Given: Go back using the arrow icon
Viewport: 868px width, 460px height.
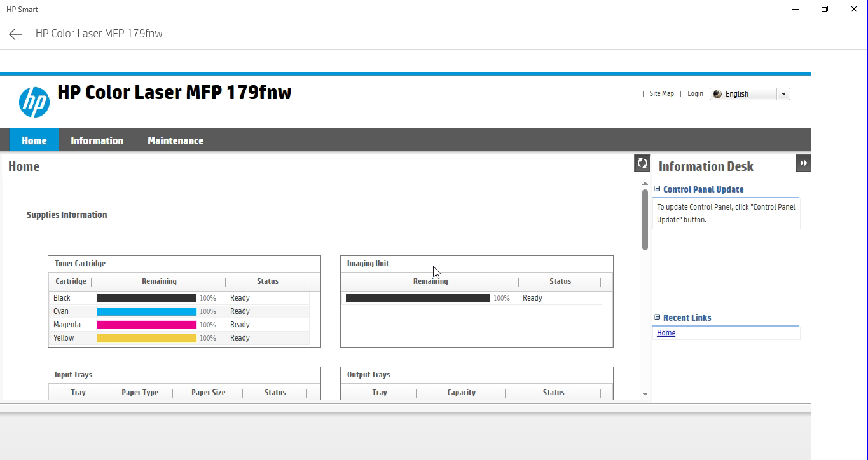Looking at the screenshot, I should (15, 34).
